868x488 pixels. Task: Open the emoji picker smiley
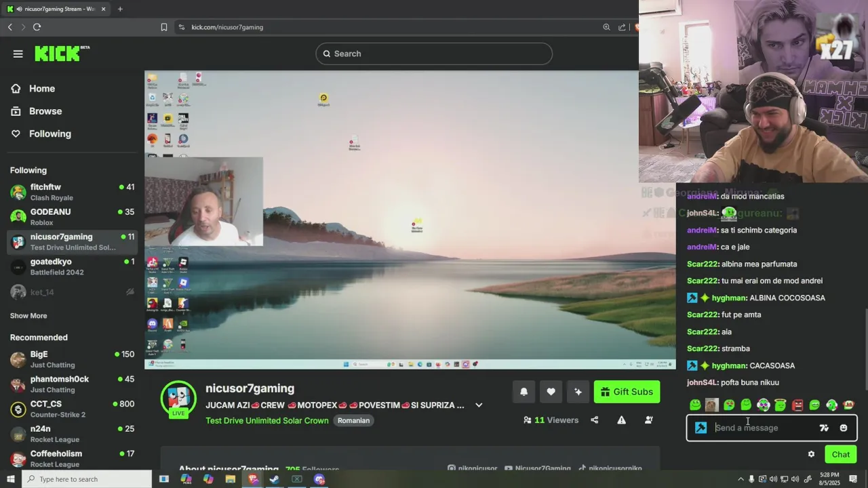[844, 428]
